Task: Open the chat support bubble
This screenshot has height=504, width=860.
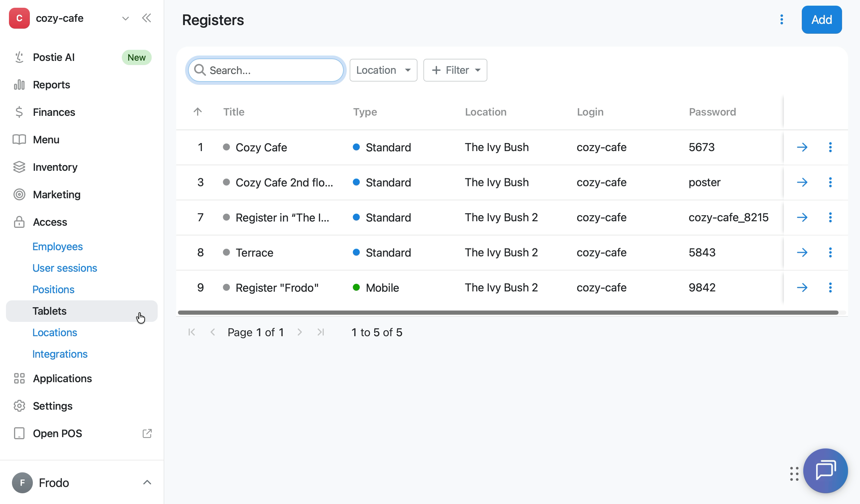Action: (x=825, y=471)
